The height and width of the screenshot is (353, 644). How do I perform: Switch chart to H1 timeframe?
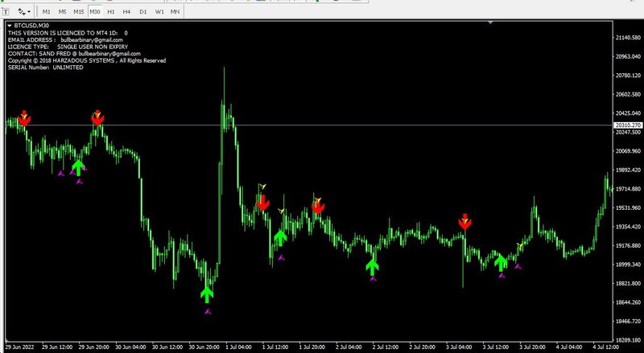tap(111, 12)
